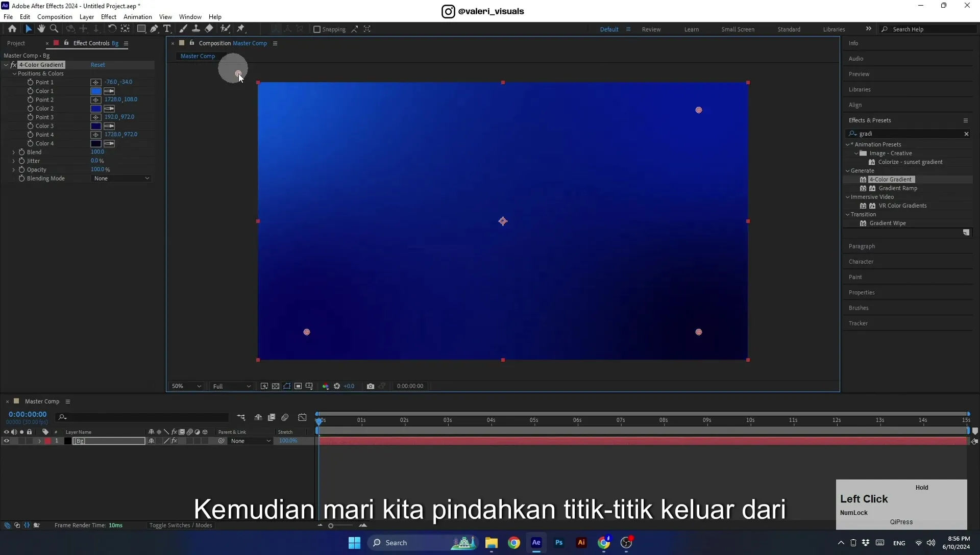Open the Blending Mode dropdown
Viewport: 980px width, 555px height.
pyautogui.click(x=121, y=179)
